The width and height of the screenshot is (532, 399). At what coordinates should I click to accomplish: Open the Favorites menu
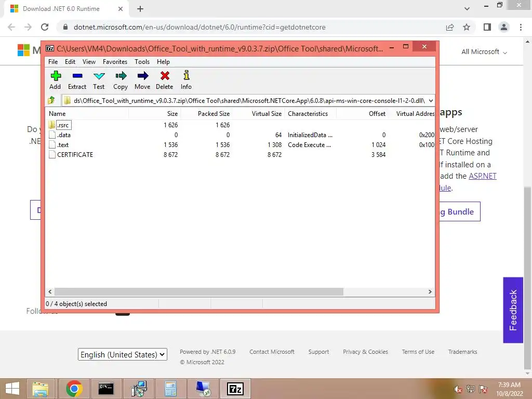coord(115,62)
